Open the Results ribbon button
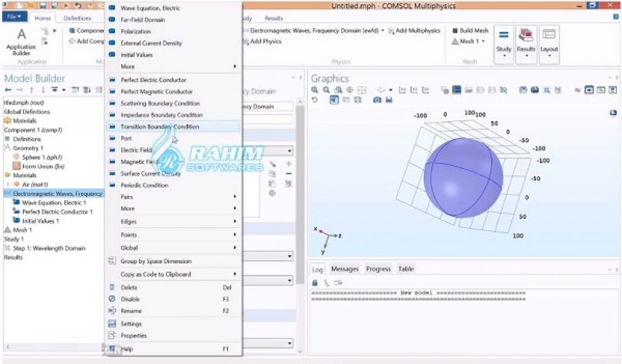Screen dimensions: 622x364 coord(526,43)
